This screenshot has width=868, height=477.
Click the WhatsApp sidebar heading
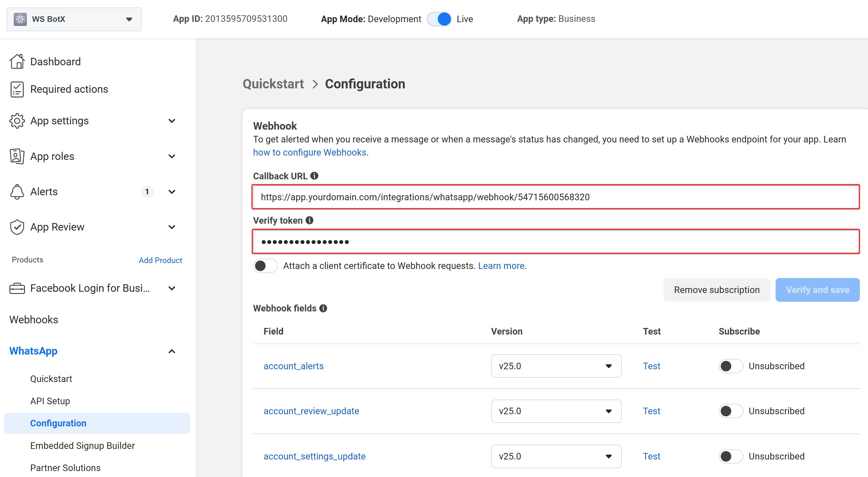pyautogui.click(x=33, y=351)
